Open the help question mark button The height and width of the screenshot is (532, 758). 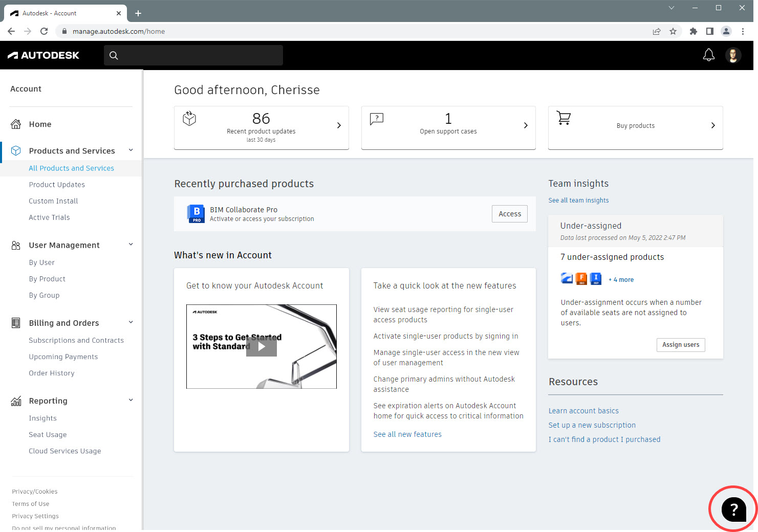pyautogui.click(x=734, y=509)
